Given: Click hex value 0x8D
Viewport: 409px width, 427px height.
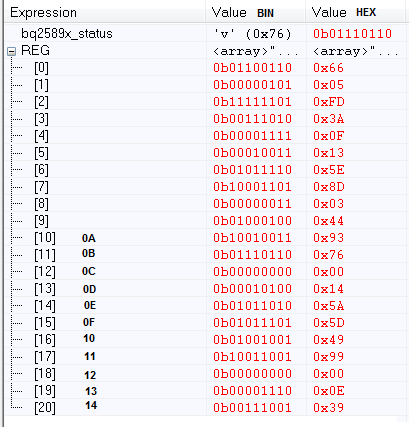Looking at the screenshot, I should tap(329, 187).
